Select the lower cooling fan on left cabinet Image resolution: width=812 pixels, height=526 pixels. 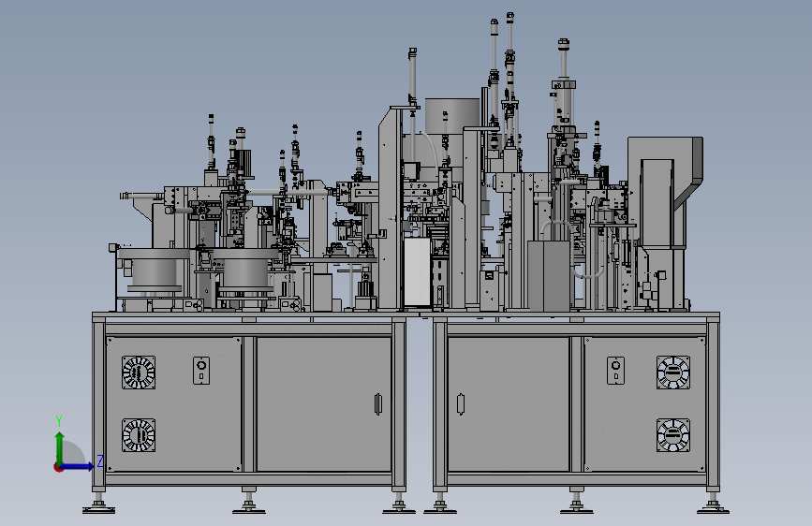pyautogui.click(x=139, y=435)
